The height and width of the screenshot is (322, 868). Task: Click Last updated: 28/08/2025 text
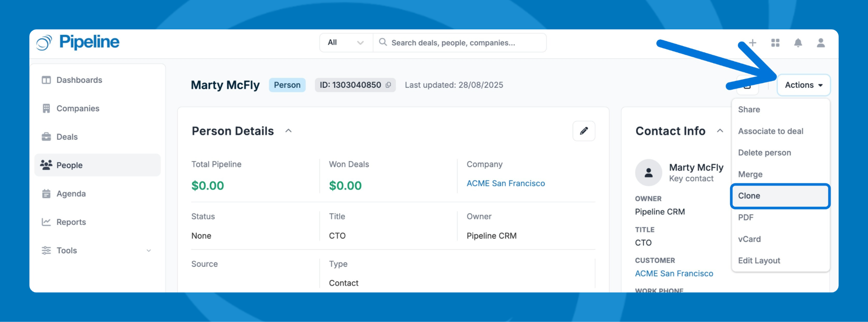454,85
